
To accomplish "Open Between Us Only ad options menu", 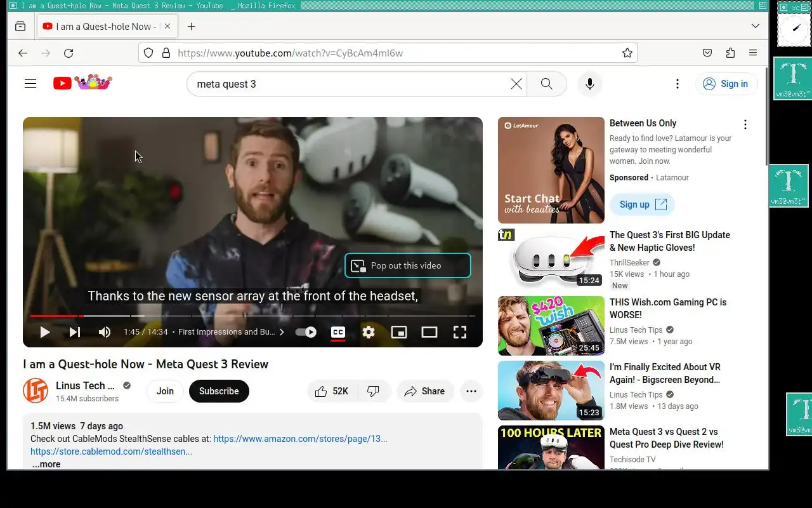I will pos(745,124).
